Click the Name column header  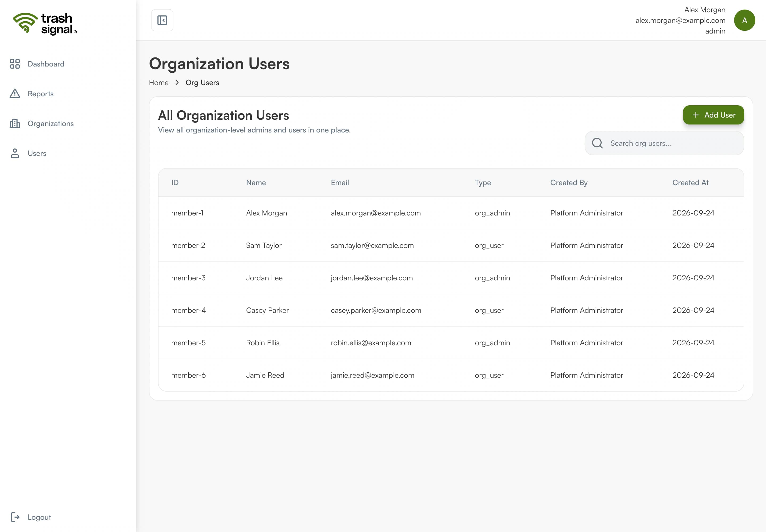click(x=256, y=183)
